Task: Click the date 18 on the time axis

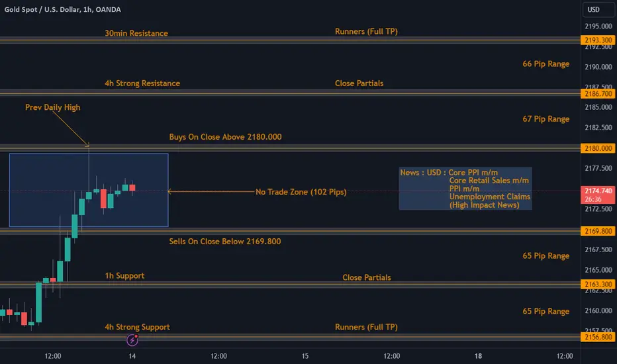Action: point(478,356)
